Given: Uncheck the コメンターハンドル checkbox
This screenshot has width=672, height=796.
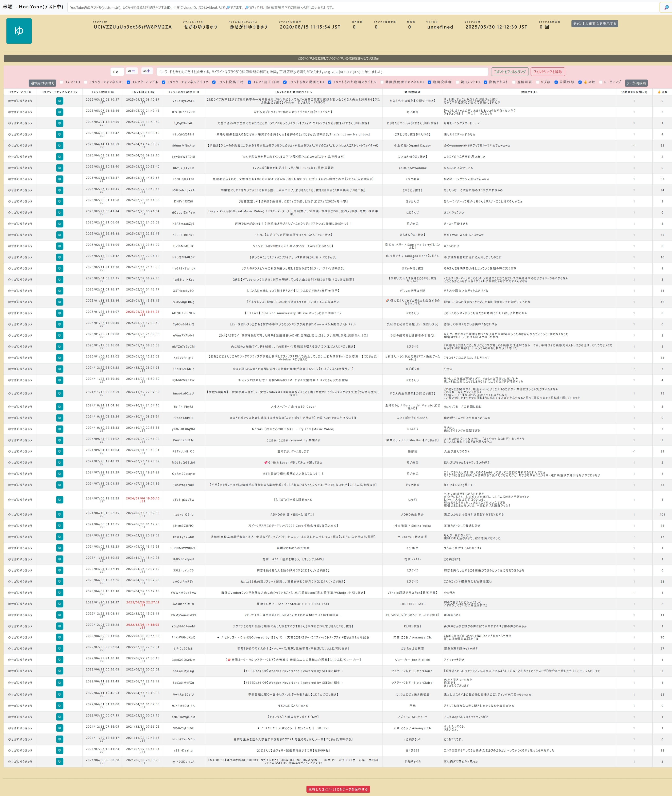Looking at the screenshot, I should point(128,82).
